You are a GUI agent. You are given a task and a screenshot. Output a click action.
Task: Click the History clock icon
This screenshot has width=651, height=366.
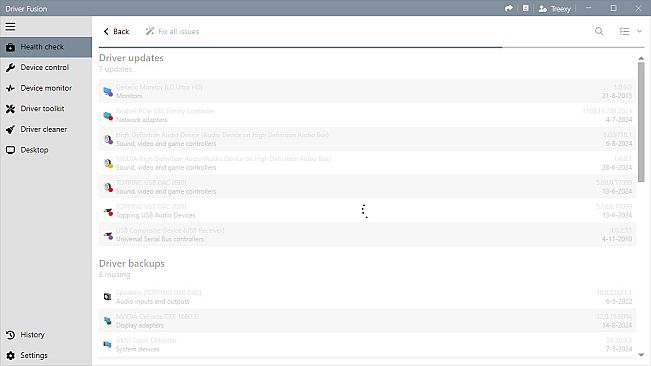click(10, 335)
